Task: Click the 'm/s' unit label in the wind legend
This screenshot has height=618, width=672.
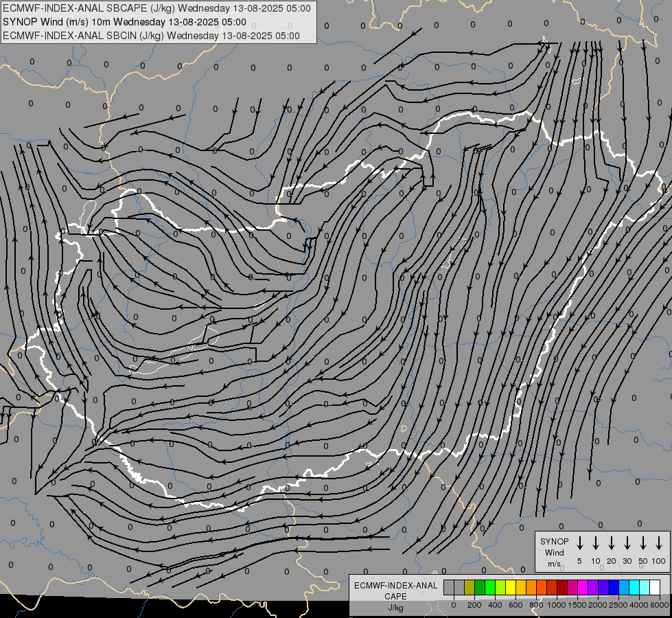Action: point(554,564)
